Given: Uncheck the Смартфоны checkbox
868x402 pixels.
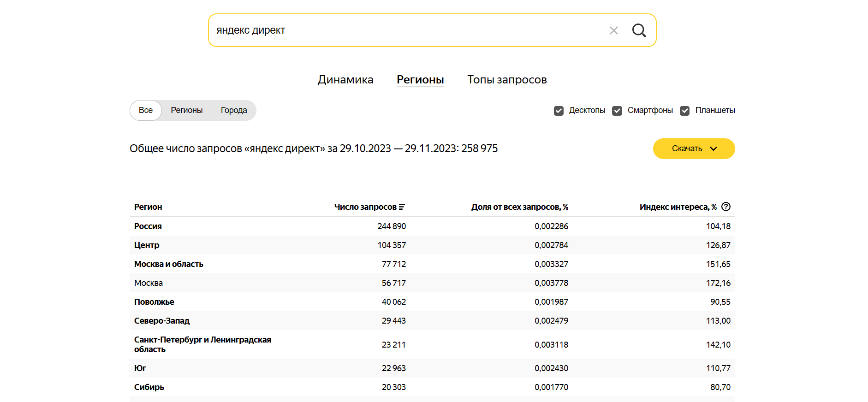Looking at the screenshot, I should point(617,111).
